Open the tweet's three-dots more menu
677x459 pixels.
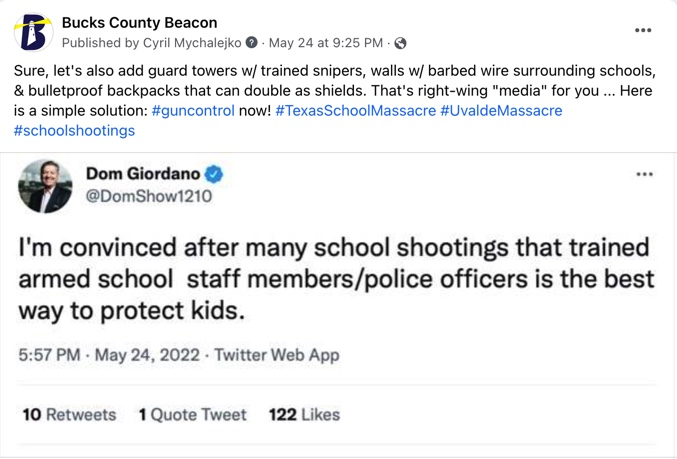tap(644, 175)
